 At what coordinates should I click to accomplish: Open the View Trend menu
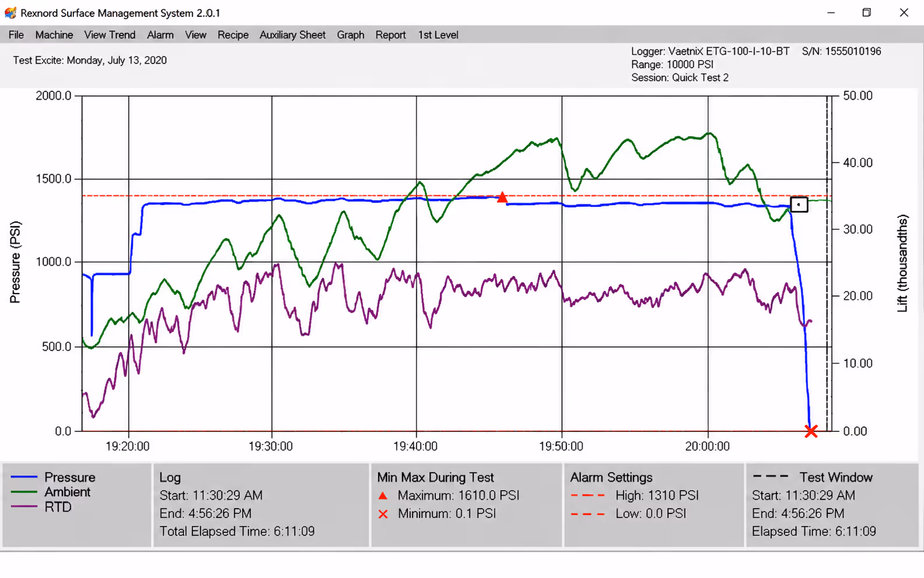click(x=110, y=35)
